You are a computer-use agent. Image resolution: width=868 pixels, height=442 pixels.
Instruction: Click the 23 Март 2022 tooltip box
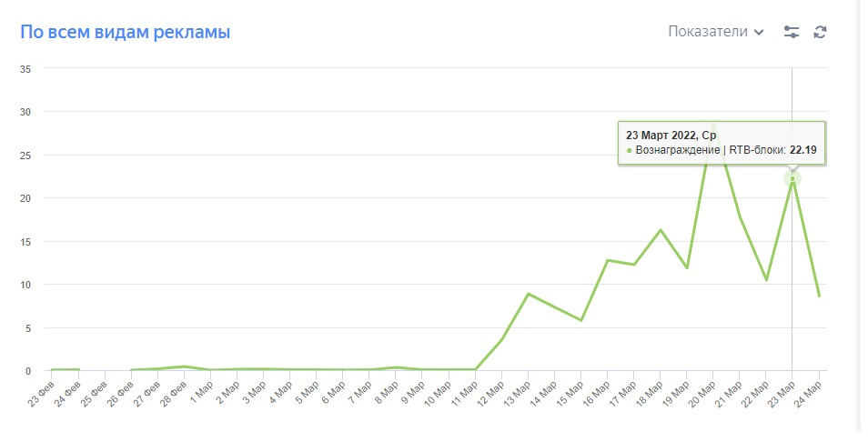722,143
